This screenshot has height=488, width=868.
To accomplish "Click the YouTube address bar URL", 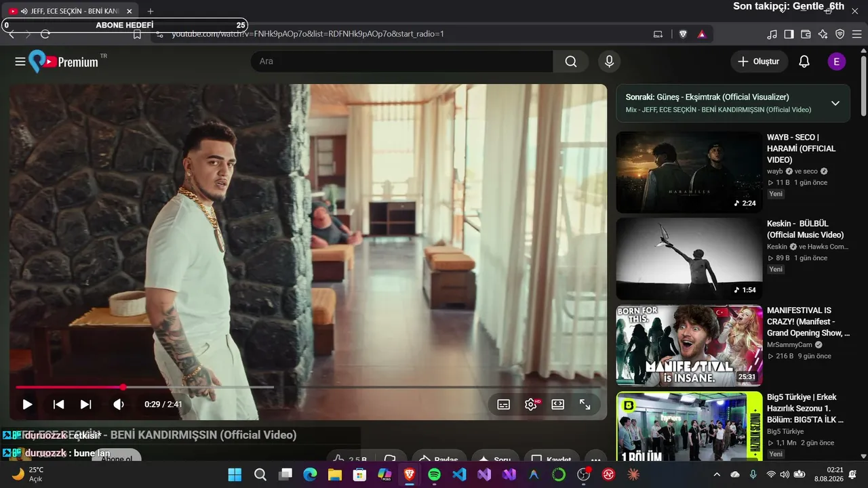I will (308, 34).
